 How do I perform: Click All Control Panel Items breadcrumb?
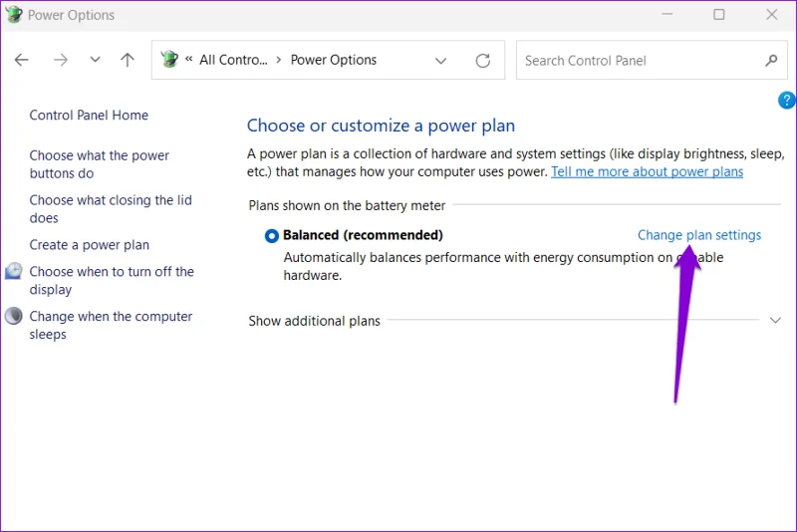tap(233, 60)
